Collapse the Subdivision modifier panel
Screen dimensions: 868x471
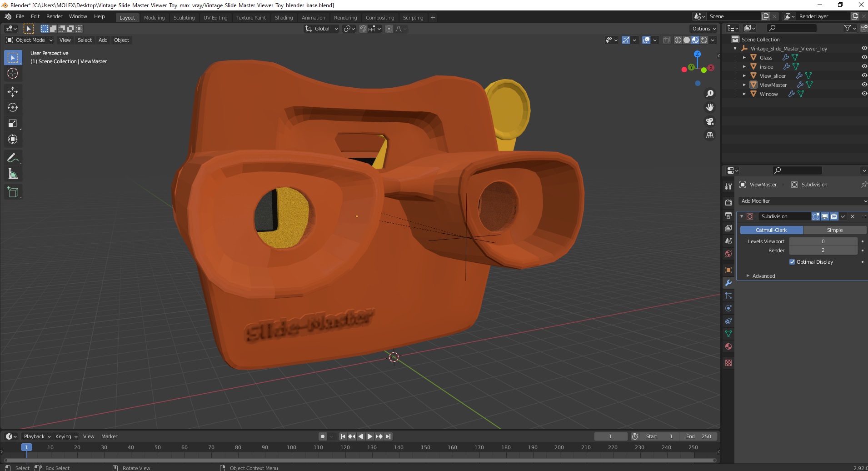(742, 216)
